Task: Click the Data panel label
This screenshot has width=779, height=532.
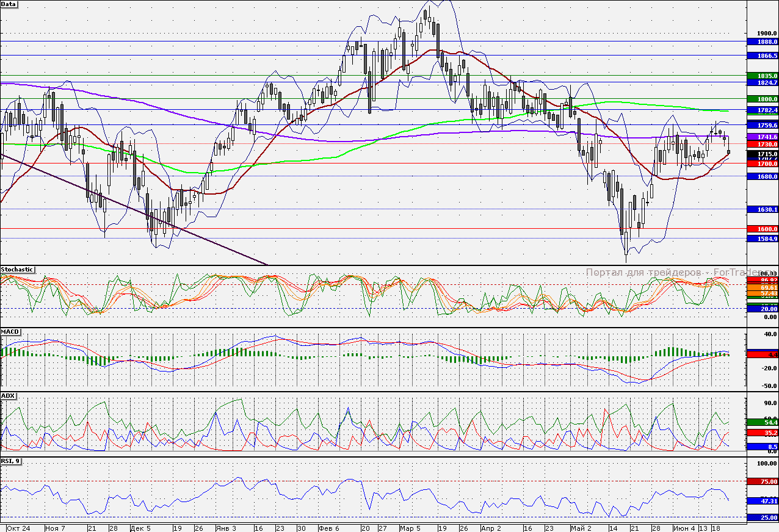Action: pyautogui.click(x=9, y=4)
